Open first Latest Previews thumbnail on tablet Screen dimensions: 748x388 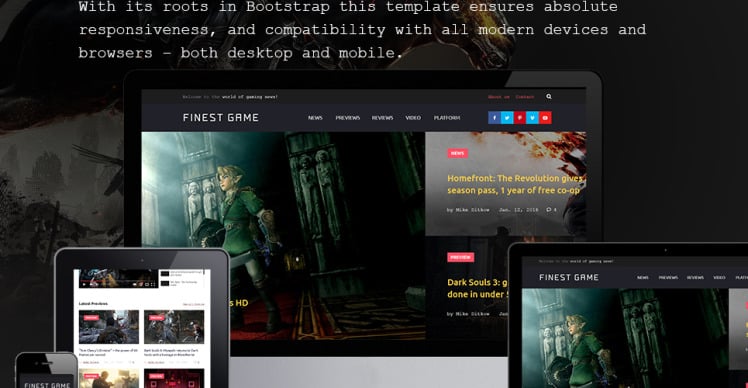(x=109, y=327)
